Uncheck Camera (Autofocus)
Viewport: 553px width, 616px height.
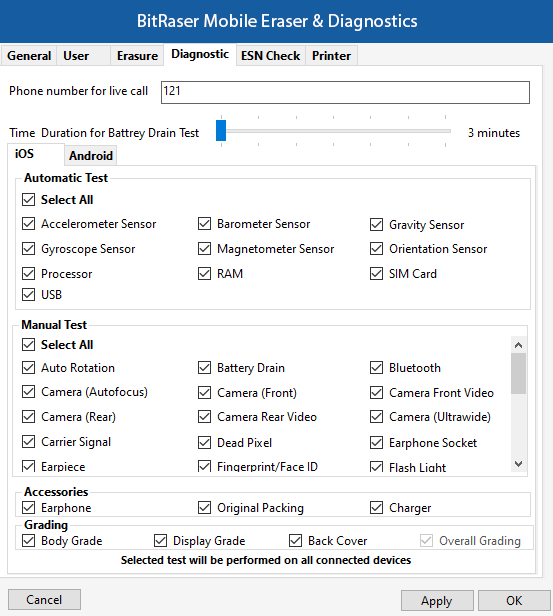click(x=28, y=392)
